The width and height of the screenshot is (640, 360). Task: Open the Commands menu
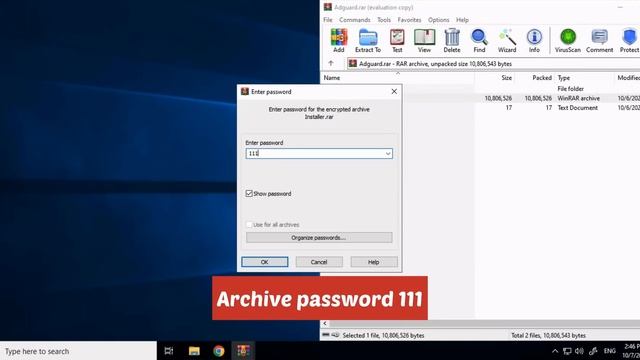coord(355,20)
